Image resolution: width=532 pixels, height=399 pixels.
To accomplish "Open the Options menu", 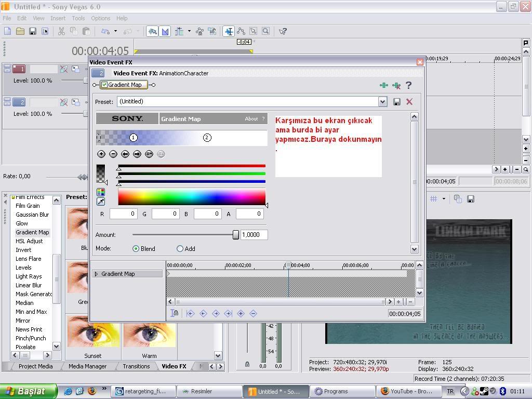I will click(100, 18).
